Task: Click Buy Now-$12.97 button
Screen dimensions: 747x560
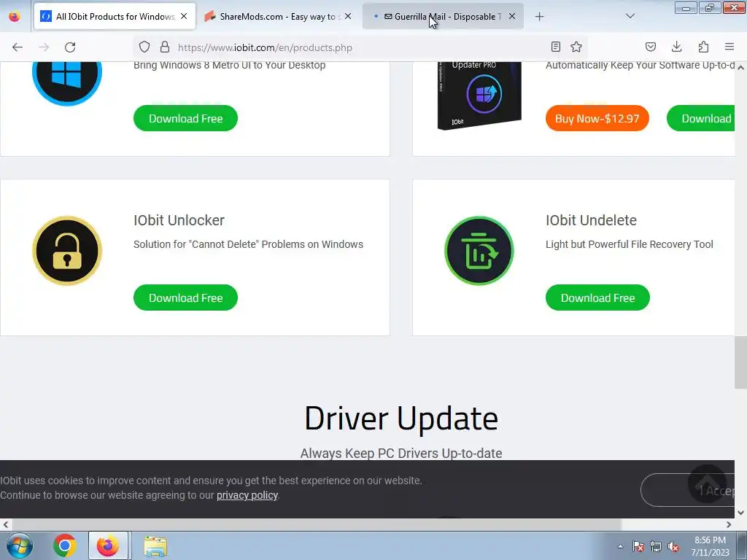Action: point(597,118)
